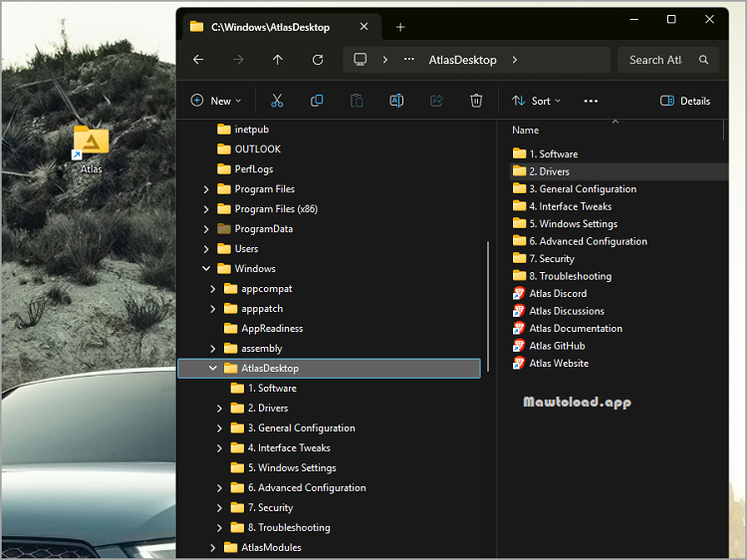Image resolution: width=747 pixels, height=560 pixels.
Task: Open the Atlas shortcut on the desktop
Action: 91,149
